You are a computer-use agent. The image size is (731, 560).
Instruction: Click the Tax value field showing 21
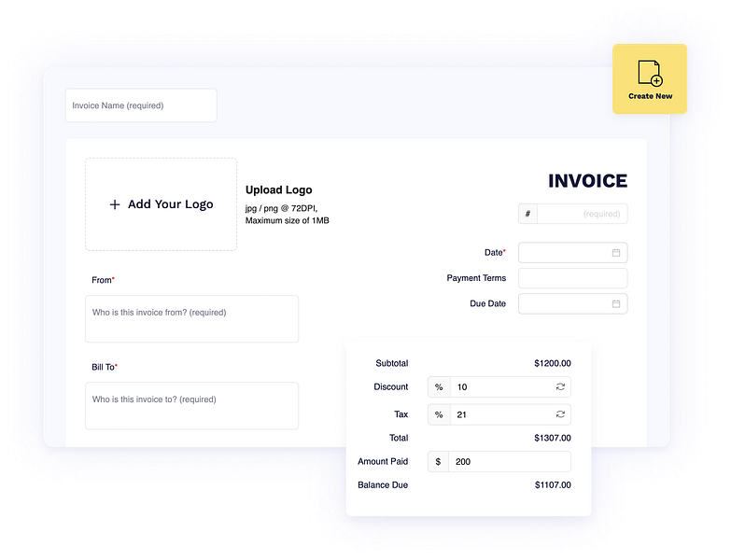coord(510,414)
